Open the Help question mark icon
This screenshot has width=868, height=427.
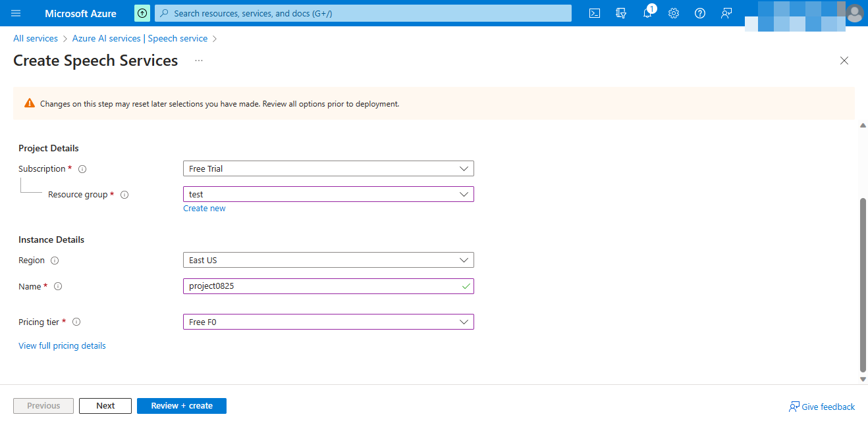[x=699, y=13]
